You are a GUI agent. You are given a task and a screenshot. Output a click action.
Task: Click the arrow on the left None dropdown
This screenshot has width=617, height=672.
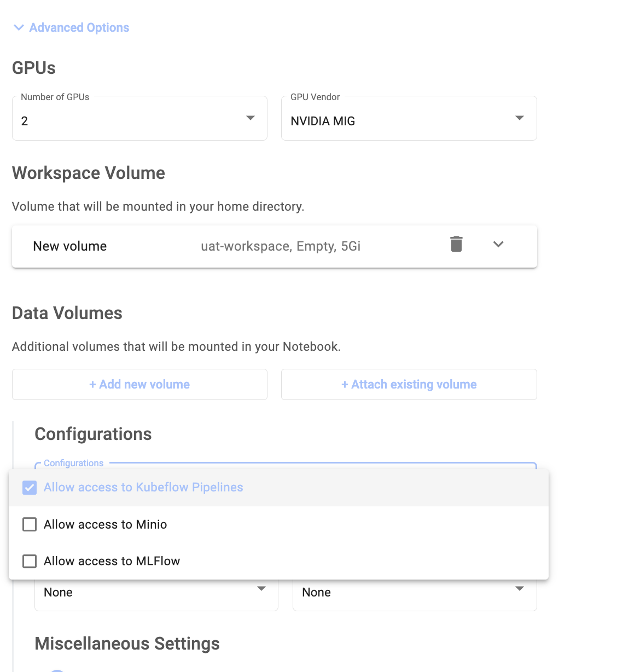point(261,589)
